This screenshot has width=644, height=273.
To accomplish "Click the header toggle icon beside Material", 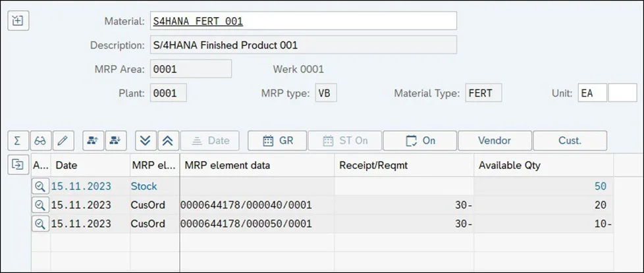I will click(x=18, y=20).
